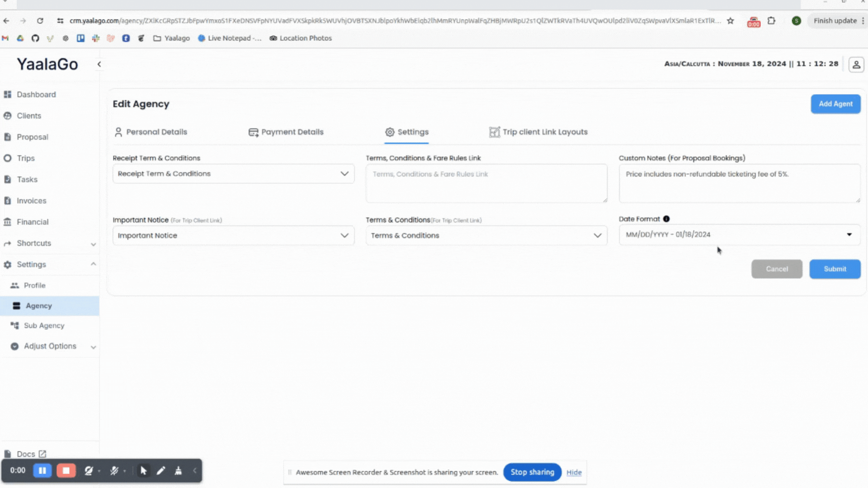The image size is (868, 488).
Task: Open the screen recorder extension icon
Action: [754, 21]
